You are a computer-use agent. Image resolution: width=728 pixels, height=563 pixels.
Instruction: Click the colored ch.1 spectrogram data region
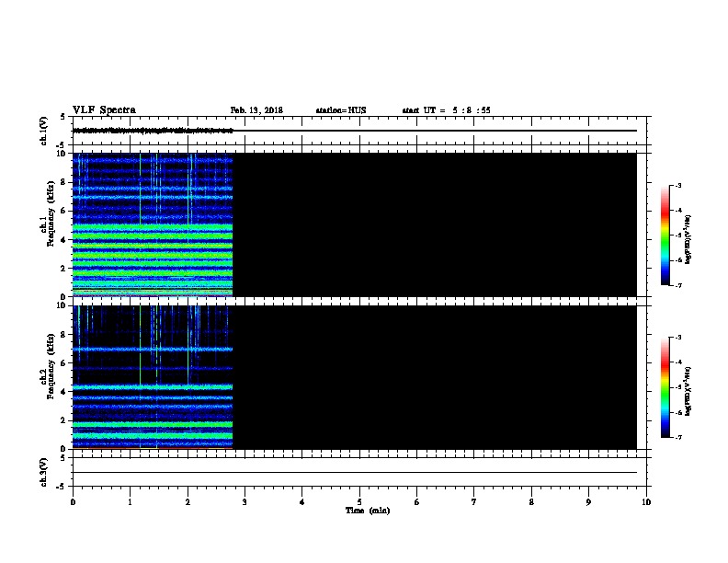153,224
